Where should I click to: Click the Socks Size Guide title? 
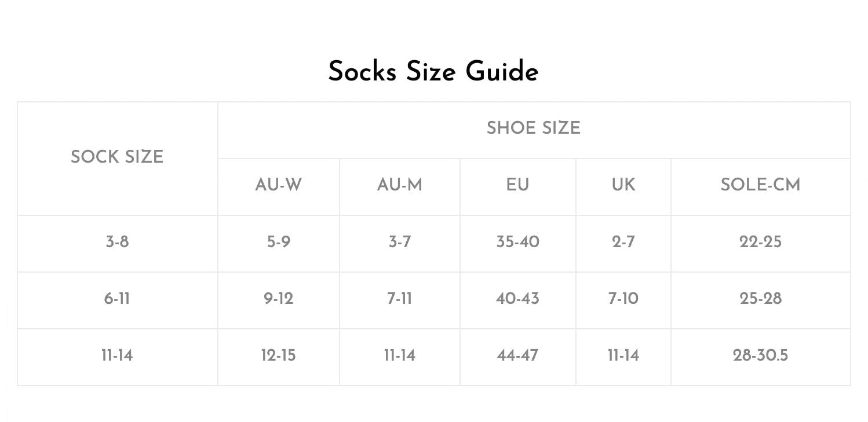433,72
